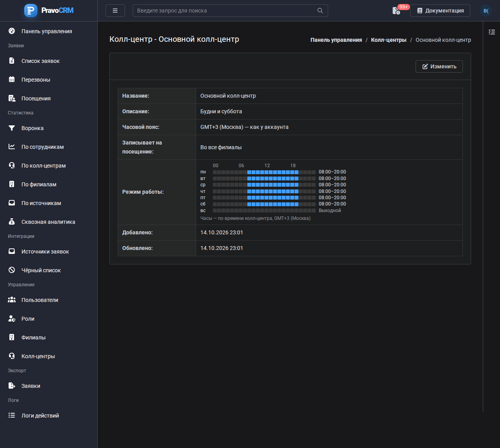
Task: Toggle the sidebar with hamburger button
Action: 115,11
